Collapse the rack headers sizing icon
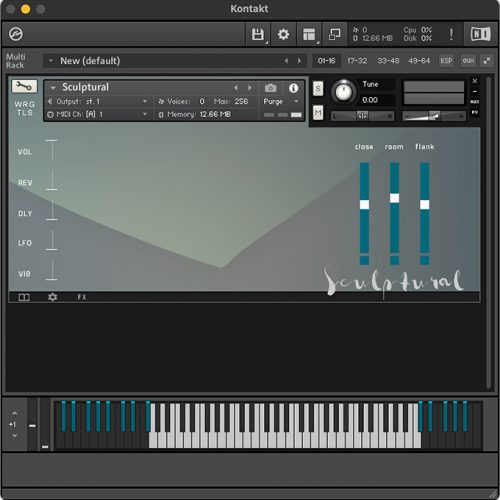This screenshot has height=500, width=500. coord(487,61)
